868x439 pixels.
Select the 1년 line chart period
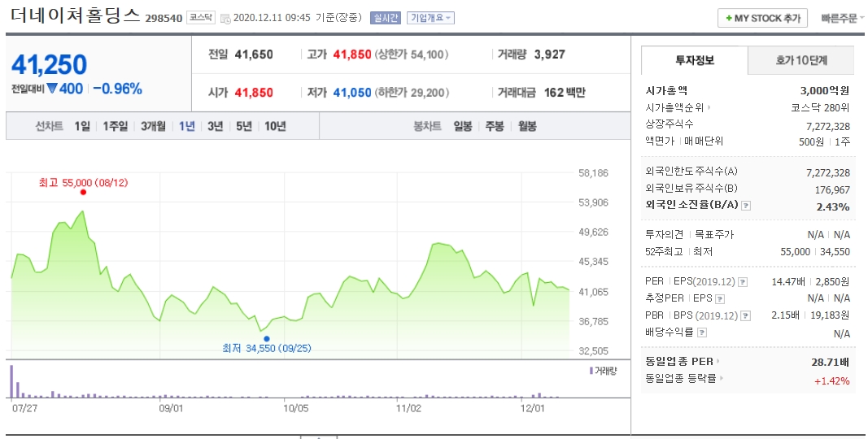(x=186, y=126)
